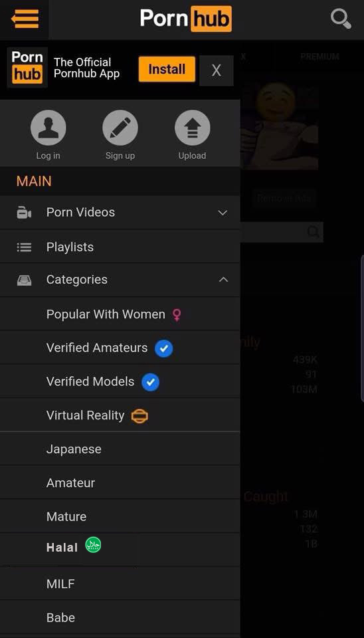Open search with the magnifier icon
Screen dimensions: 364x638
pyautogui.click(x=341, y=19)
